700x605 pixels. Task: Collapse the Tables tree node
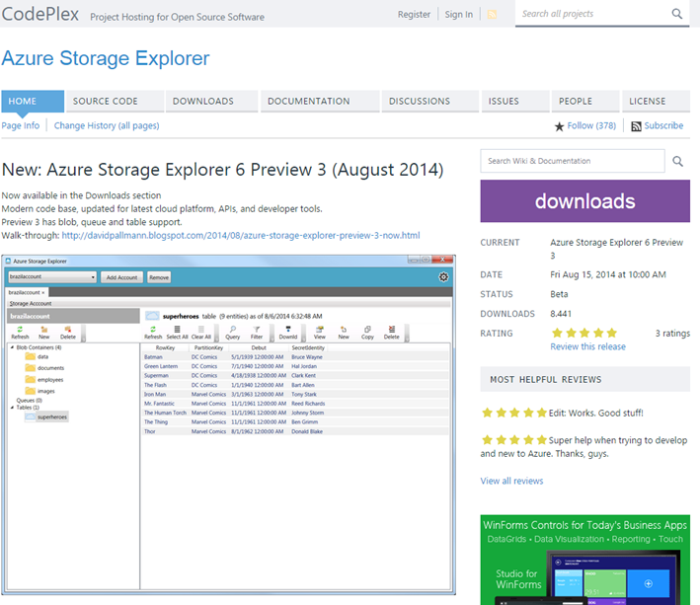tap(12, 408)
